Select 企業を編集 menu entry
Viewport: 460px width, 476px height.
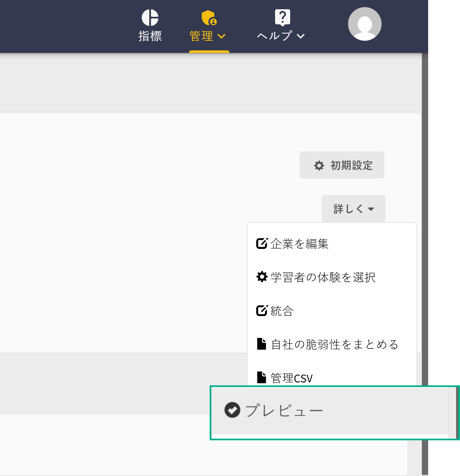[x=332, y=243]
